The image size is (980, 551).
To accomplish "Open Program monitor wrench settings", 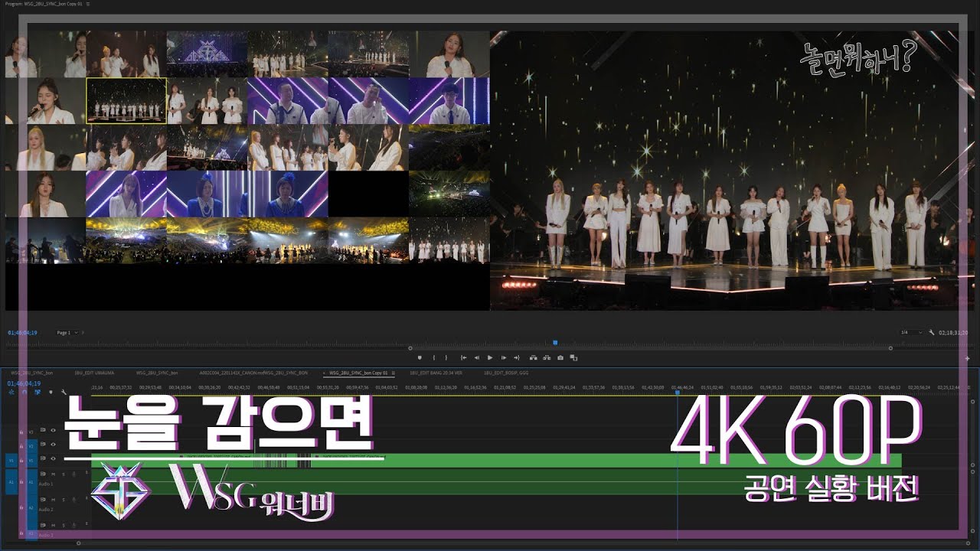I will (932, 333).
